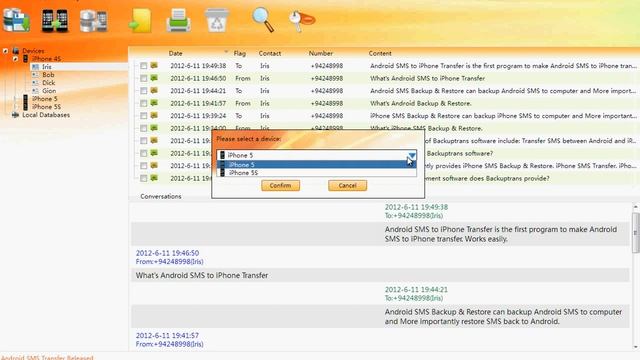Click the contact icon beside Gion in the tree
640x360 pixels.
click(x=35, y=91)
